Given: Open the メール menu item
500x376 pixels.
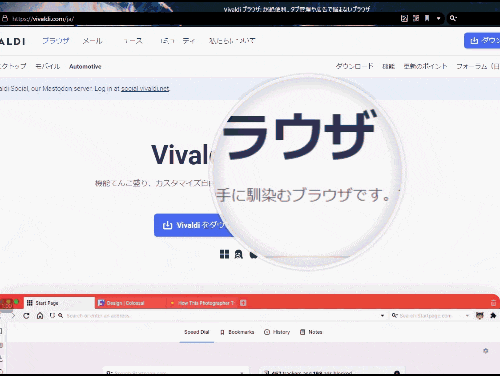Looking at the screenshot, I should click(x=92, y=41).
